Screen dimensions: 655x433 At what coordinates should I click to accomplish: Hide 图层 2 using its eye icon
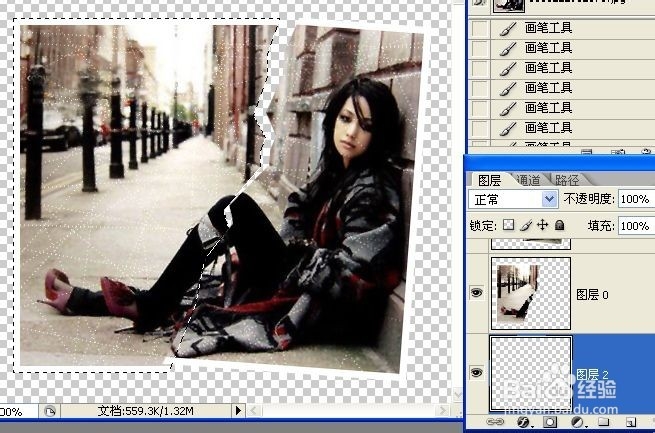477,372
